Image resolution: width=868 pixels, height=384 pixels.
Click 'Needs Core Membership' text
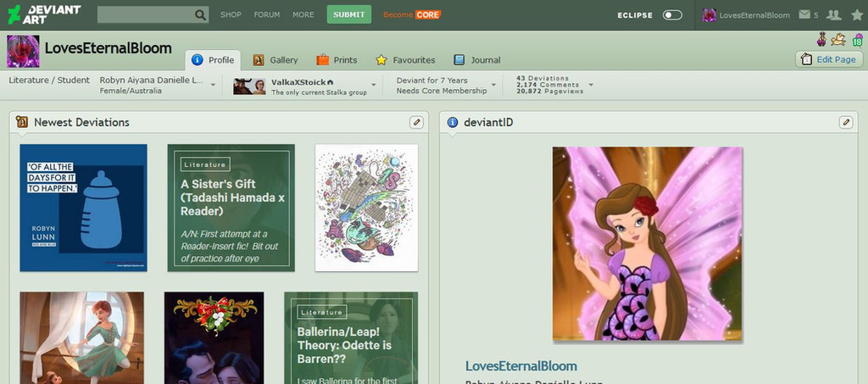click(441, 91)
